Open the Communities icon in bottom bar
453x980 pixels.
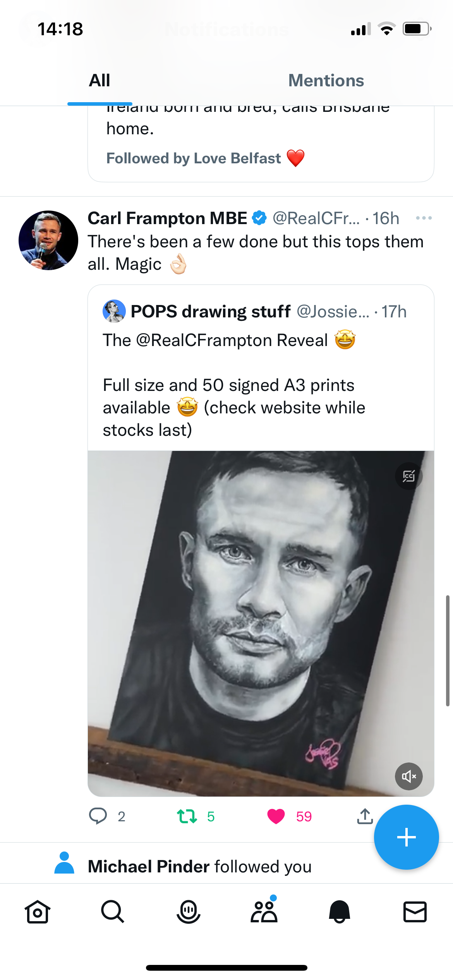tap(264, 912)
